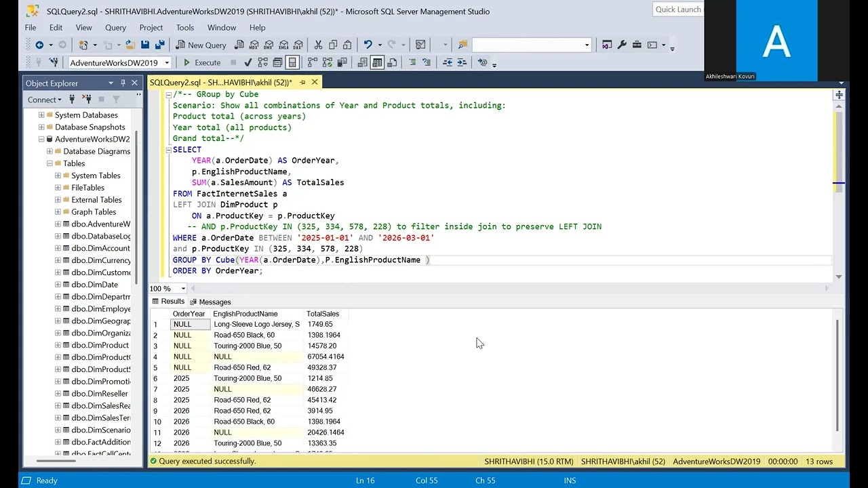Screen dimensions: 868x488
Task: Click Object Explorer horizontal scrollbar
Action: pos(56,462)
